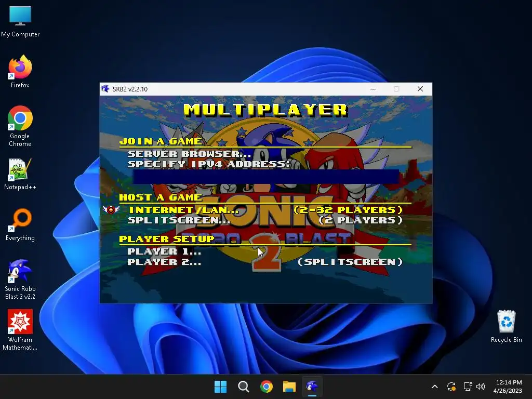This screenshot has width=532, height=399.
Task: Close the SRB2 v2.2.10 window
Action: point(420,89)
